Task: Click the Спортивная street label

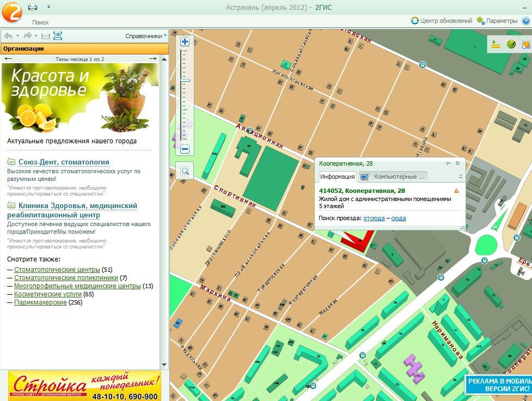Action: pos(235,196)
